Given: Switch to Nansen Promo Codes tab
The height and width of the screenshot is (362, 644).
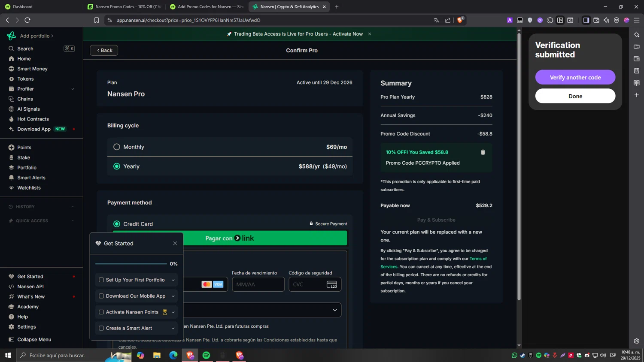Looking at the screenshot, I should click(125, 7).
